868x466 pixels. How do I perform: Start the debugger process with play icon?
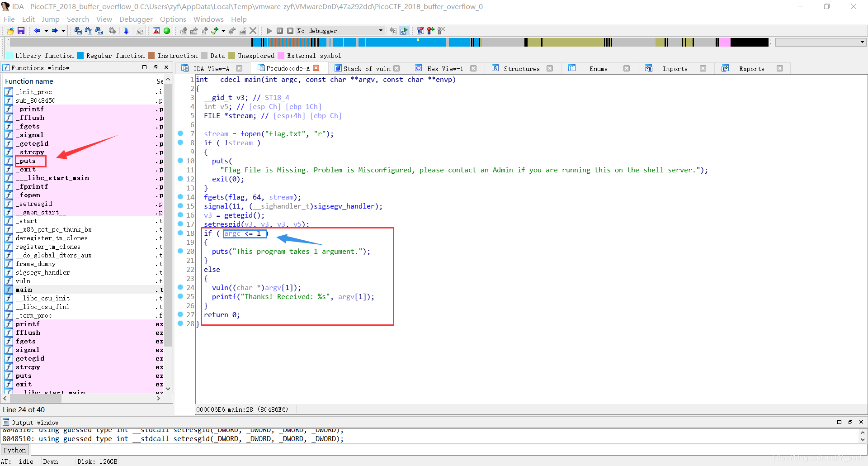tap(269, 31)
